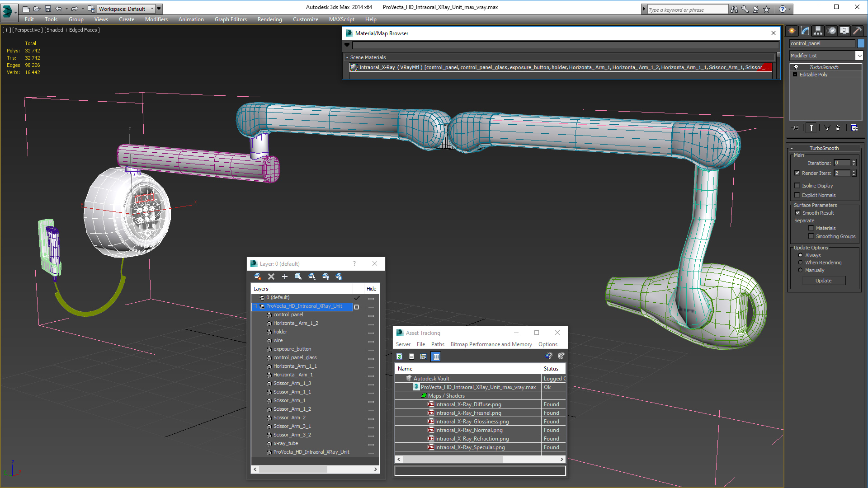Open the MAXScript menu
The image size is (868, 488).
(x=341, y=19)
